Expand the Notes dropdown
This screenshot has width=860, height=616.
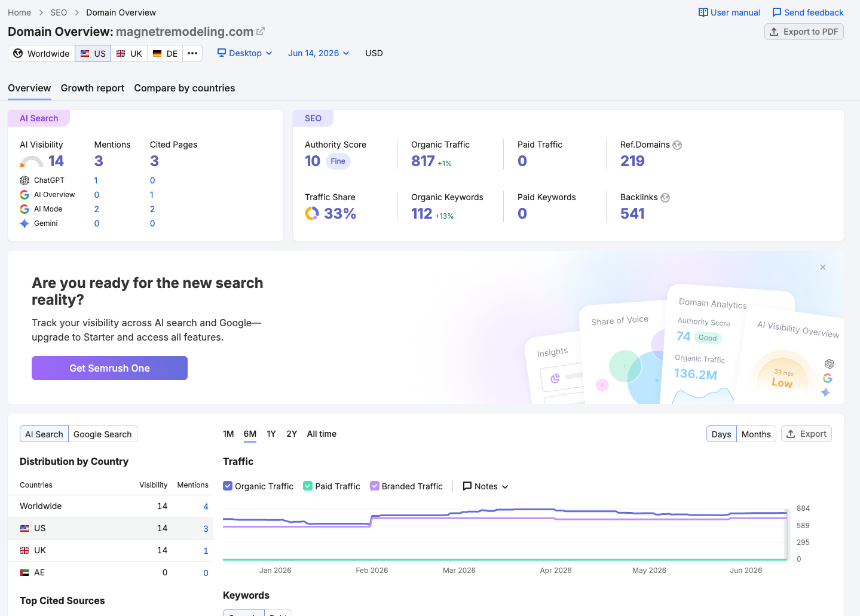(x=486, y=486)
